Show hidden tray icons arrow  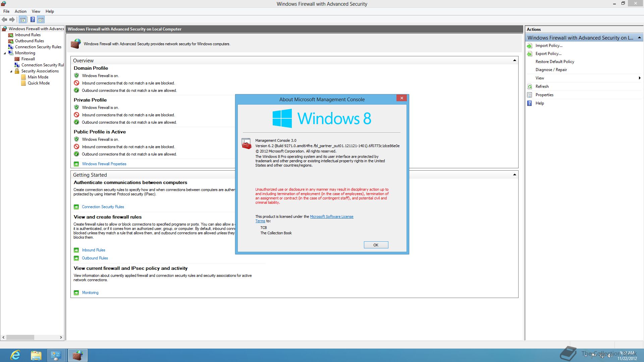click(x=586, y=356)
